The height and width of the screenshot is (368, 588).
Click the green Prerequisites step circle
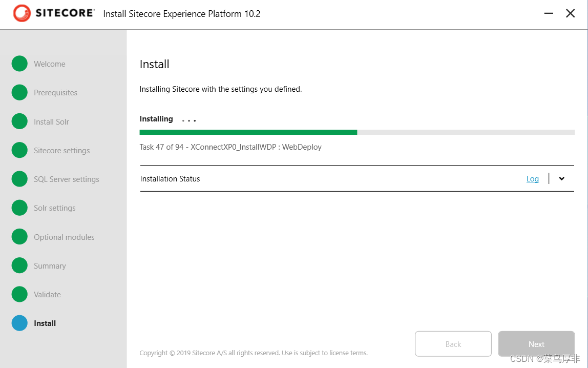[x=19, y=93]
